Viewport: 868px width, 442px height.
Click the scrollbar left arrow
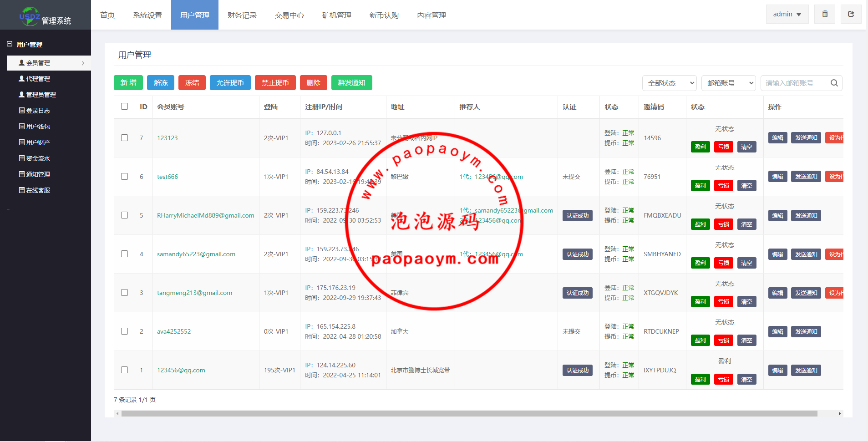(117, 413)
